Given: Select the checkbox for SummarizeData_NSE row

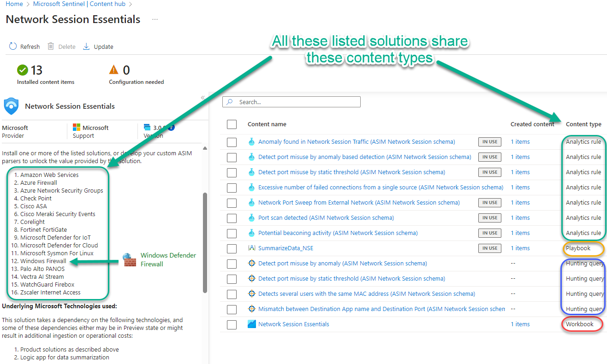Looking at the screenshot, I should tap(232, 248).
